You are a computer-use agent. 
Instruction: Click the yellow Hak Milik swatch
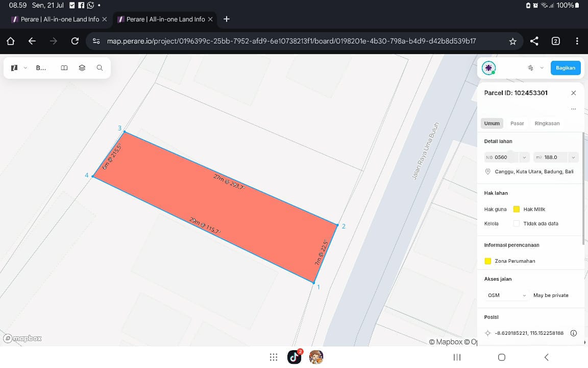(x=516, y=209)
